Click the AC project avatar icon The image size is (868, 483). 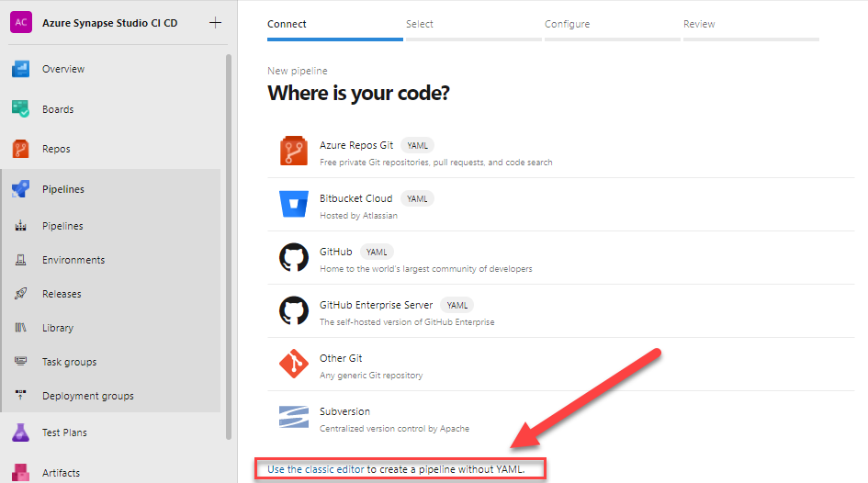(21, 23)
